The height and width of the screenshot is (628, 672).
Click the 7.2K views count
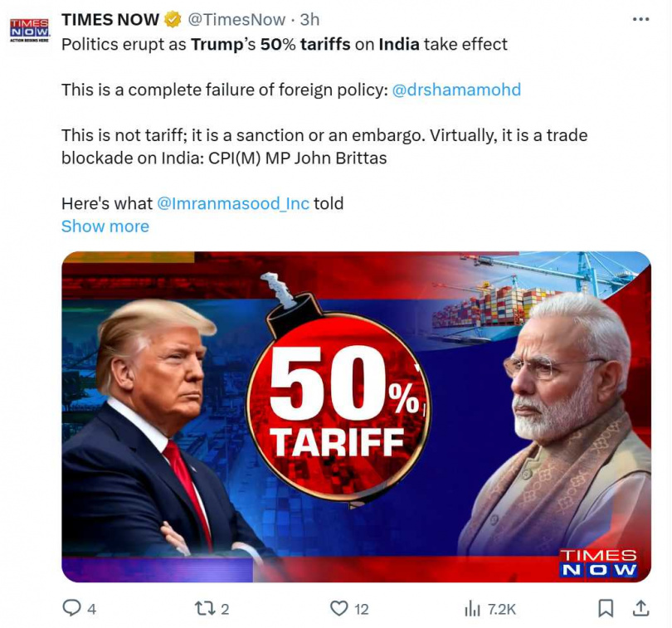click(501, 609)
